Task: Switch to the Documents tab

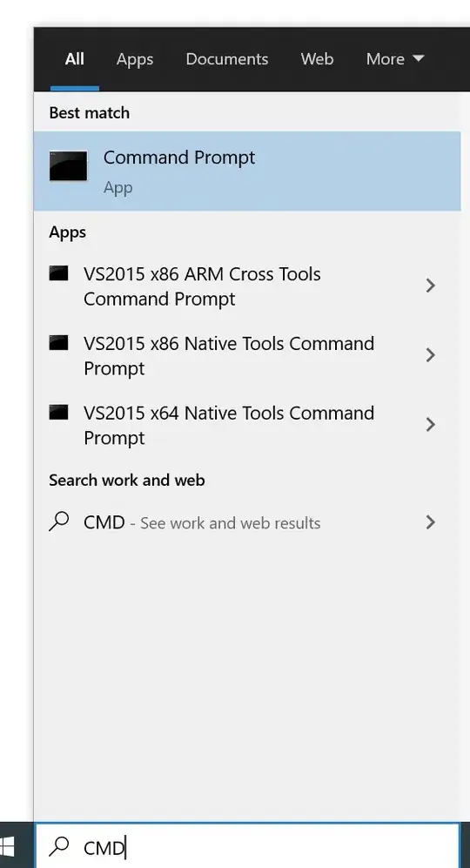Action: [x=227, y=59]
